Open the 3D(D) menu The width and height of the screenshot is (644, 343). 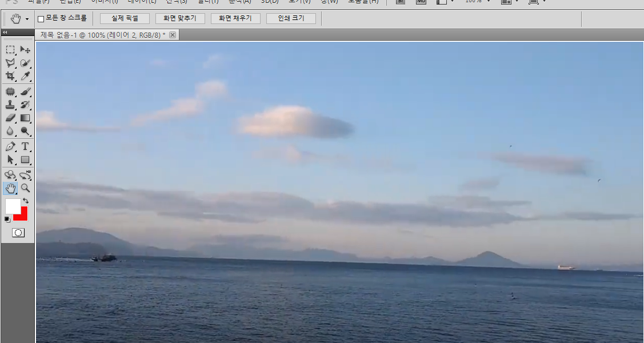tap(270, 2)
